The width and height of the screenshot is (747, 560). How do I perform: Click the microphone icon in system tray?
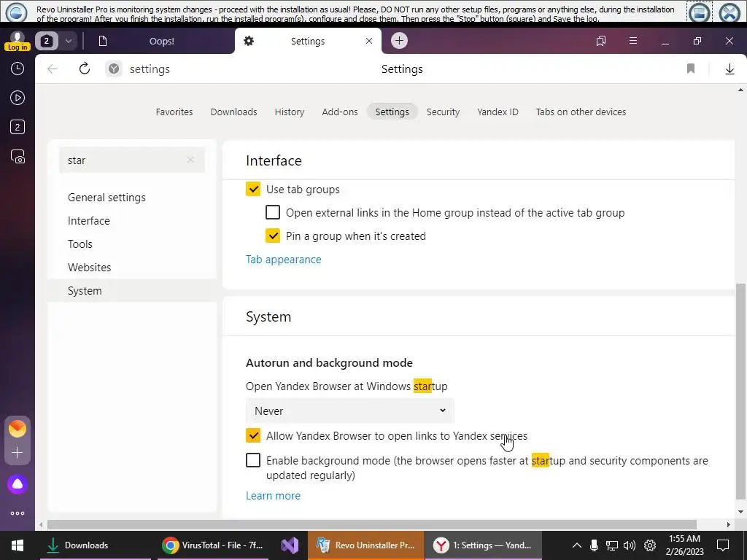point(594,545)
